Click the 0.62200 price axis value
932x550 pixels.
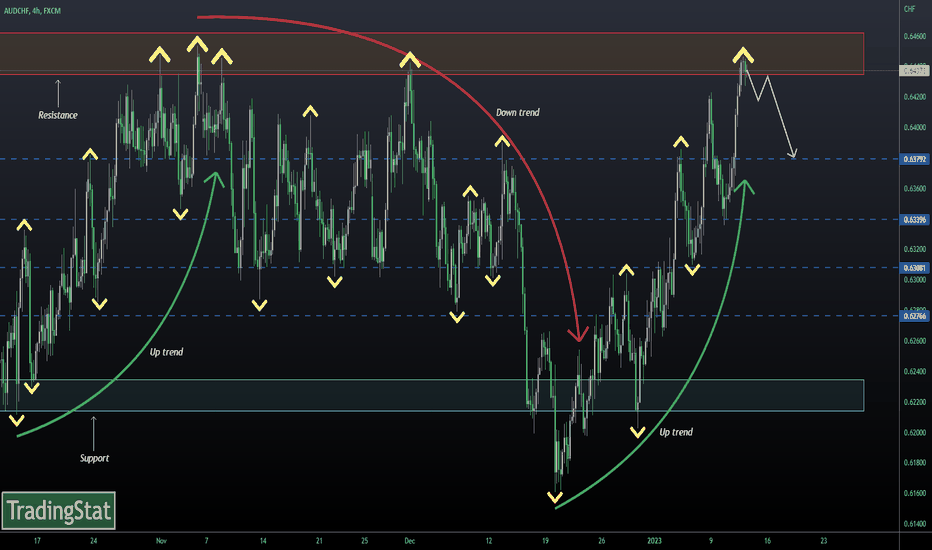915,402
